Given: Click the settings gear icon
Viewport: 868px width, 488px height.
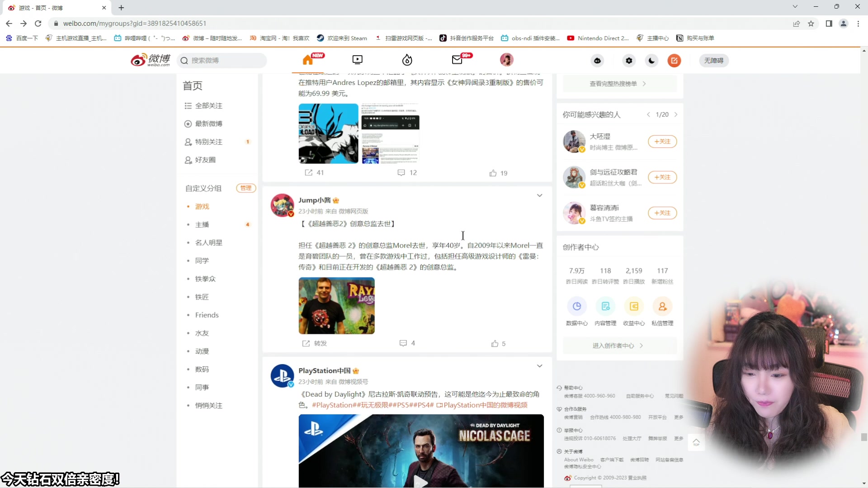Looking at the screenshot, I should point(629,60).
